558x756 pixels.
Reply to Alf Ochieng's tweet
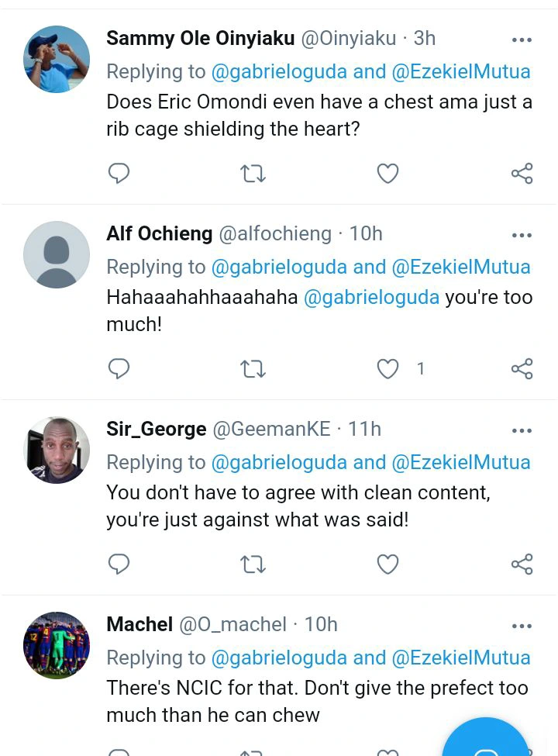coord(119,368)
